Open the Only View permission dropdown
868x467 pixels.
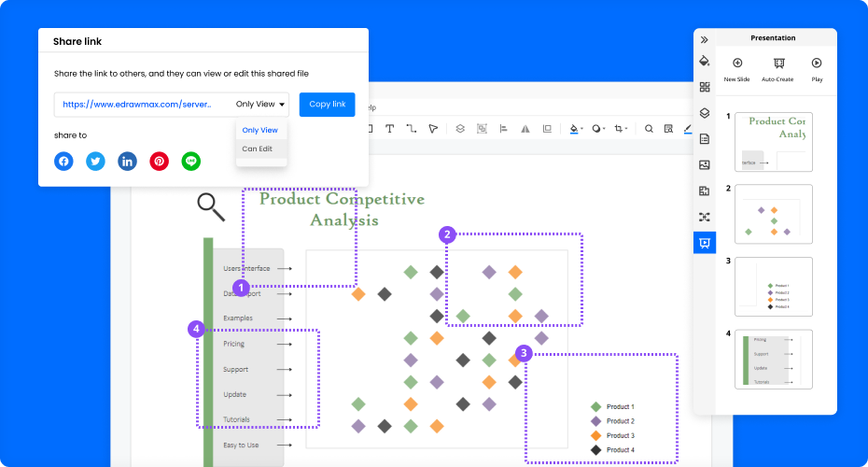click(260, 105)
